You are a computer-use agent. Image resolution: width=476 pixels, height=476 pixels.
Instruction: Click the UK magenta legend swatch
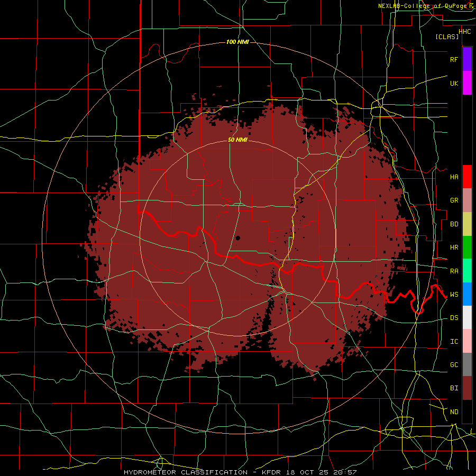point(467,83)
